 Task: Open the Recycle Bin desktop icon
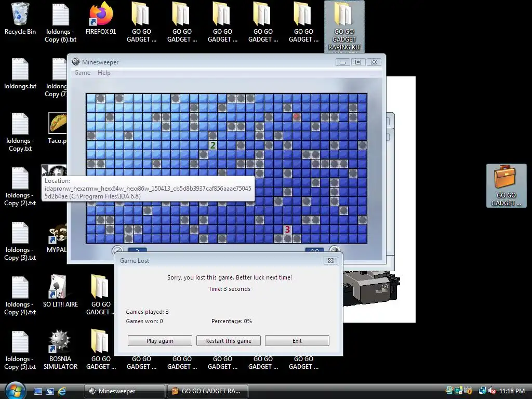[x=20, y=19]
